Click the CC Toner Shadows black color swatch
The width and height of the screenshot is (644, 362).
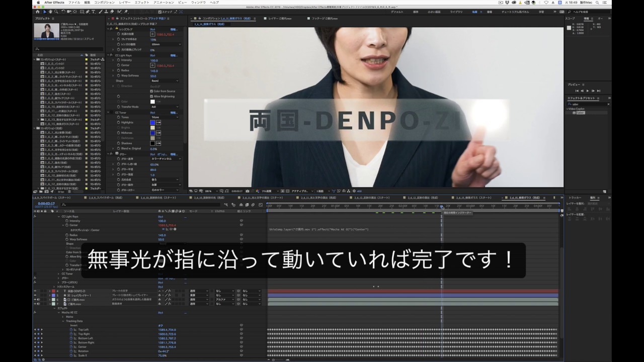click(x=152, y=143)
